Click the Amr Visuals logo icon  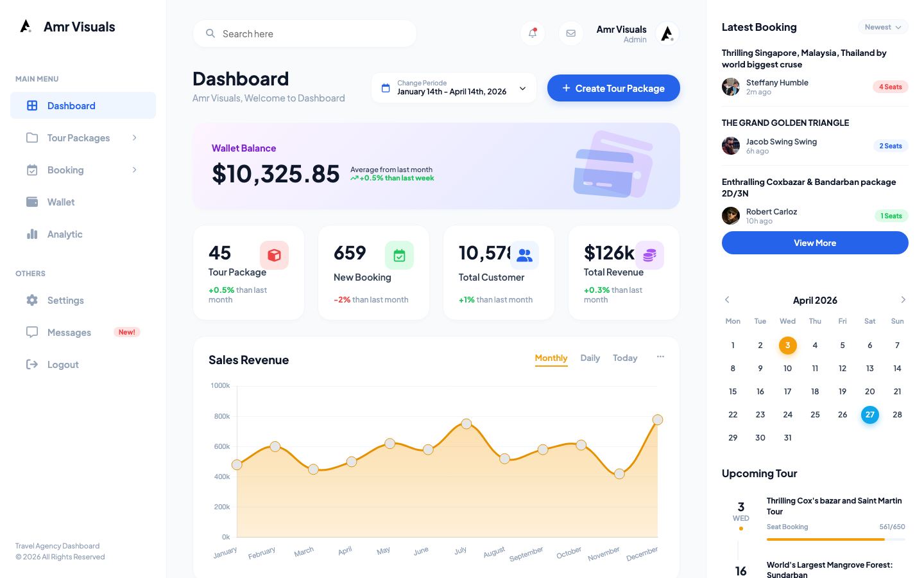[x=26, y=26]
